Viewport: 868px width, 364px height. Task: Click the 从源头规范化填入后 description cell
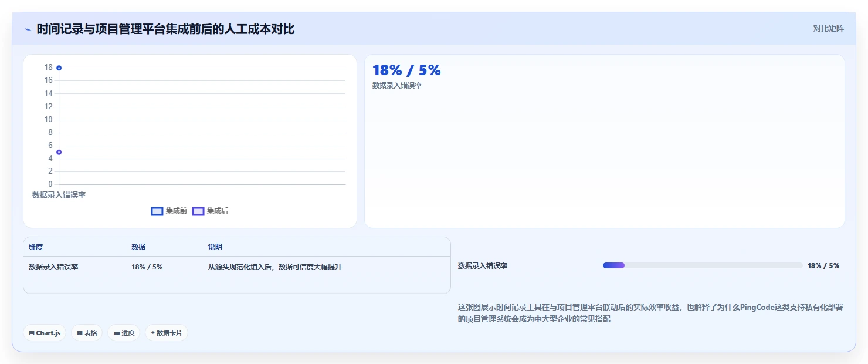tap(275, 267)
